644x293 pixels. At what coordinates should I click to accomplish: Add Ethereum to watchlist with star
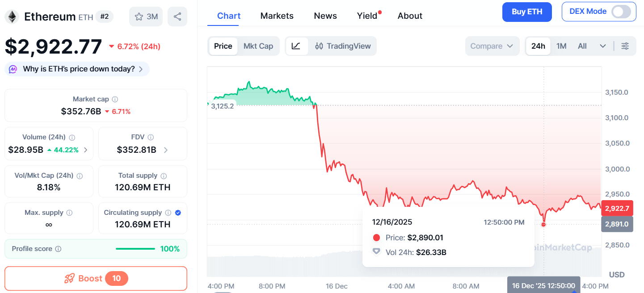139,17
